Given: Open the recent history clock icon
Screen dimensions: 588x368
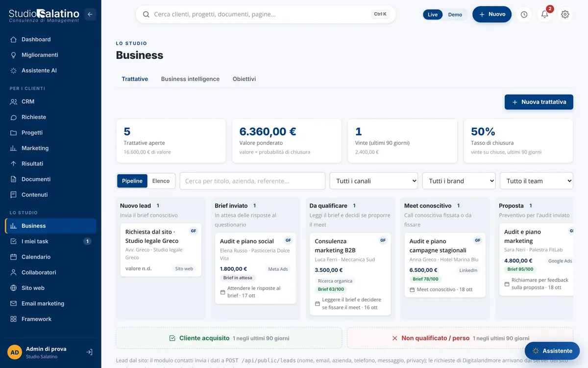Looking at the screenshot, I should tap(524, 14).
